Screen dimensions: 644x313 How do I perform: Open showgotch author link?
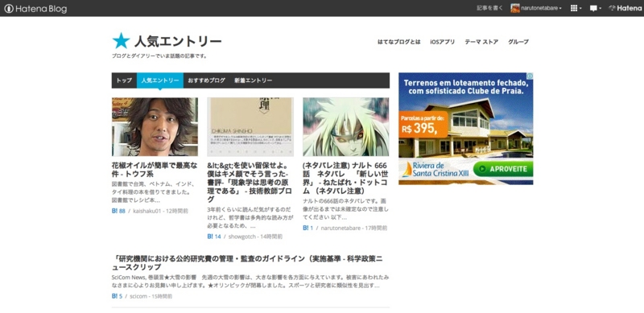tap(242, 237)
